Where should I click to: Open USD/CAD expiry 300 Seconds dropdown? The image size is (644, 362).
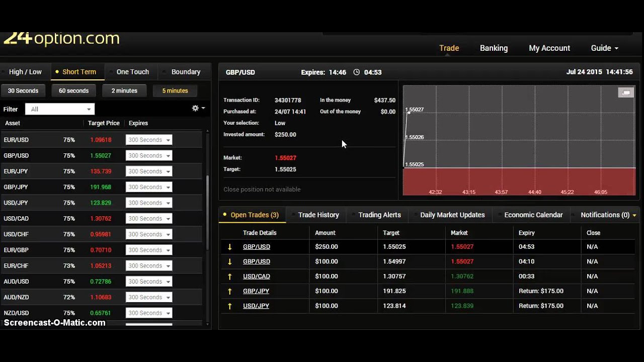pyautogui.click(x=149, y=219)
